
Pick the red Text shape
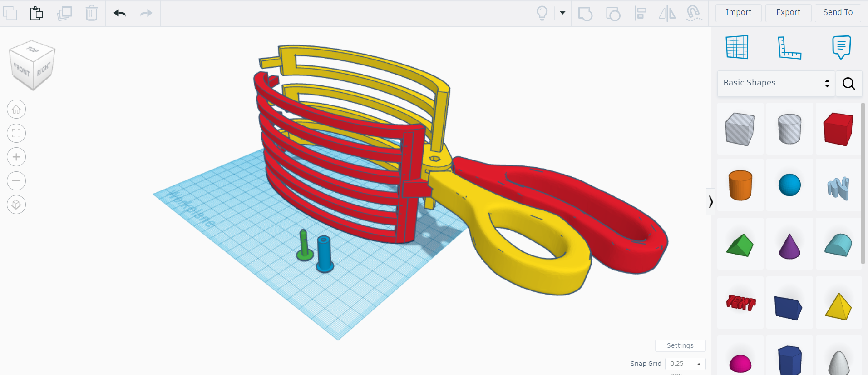click(x=740, y=302)
